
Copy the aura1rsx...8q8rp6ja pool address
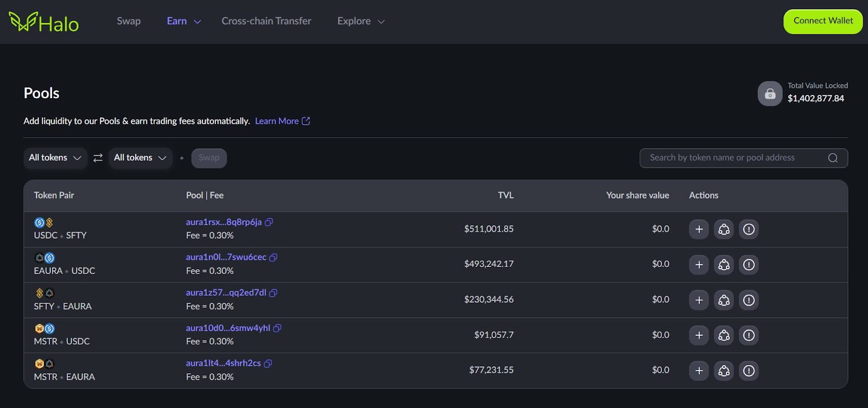point(269,222)
